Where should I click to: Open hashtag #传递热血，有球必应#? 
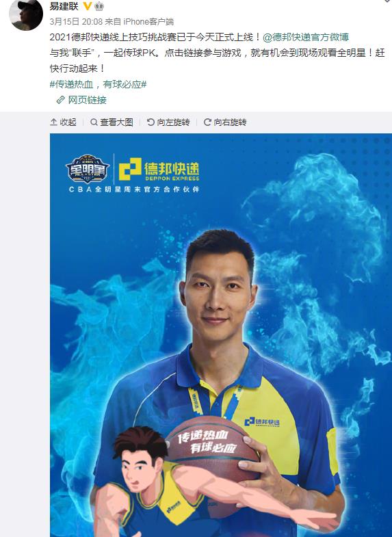[x=99, y=84]
